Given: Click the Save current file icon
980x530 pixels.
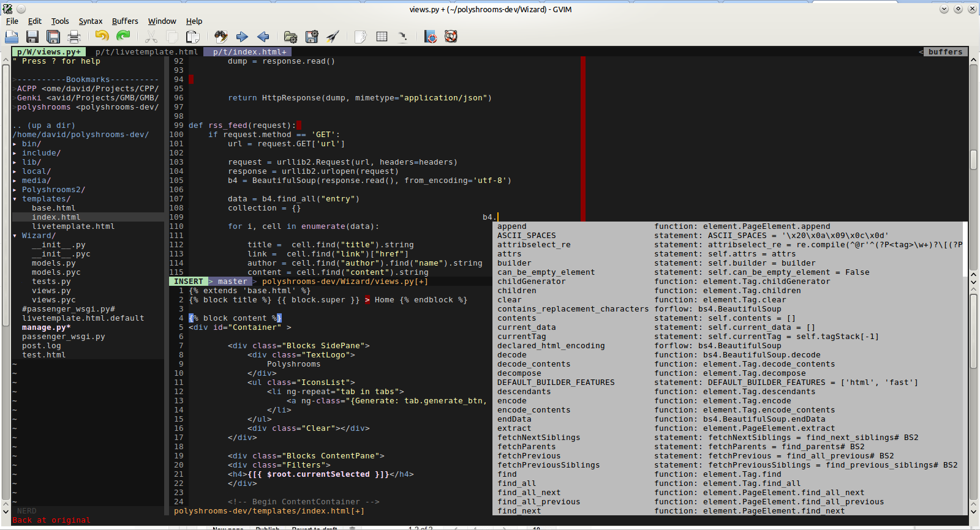Looking at the screenshot, I should [32, 37].
